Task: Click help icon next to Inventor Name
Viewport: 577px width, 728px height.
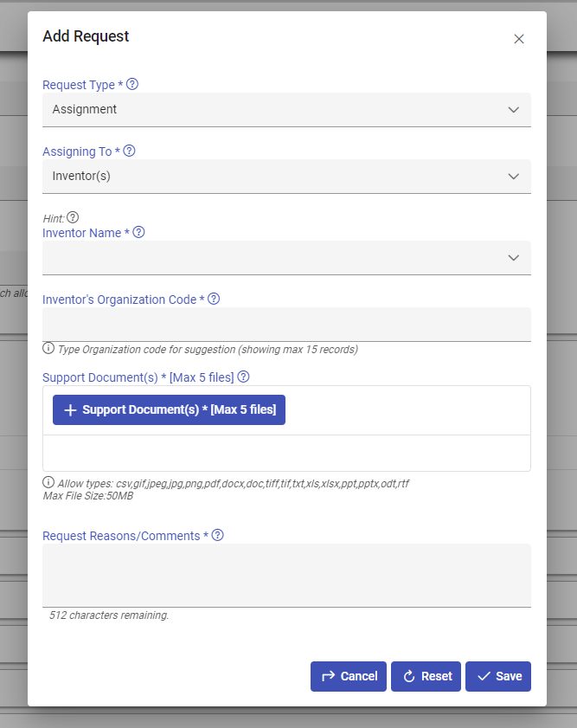Action: click(138, 232)
